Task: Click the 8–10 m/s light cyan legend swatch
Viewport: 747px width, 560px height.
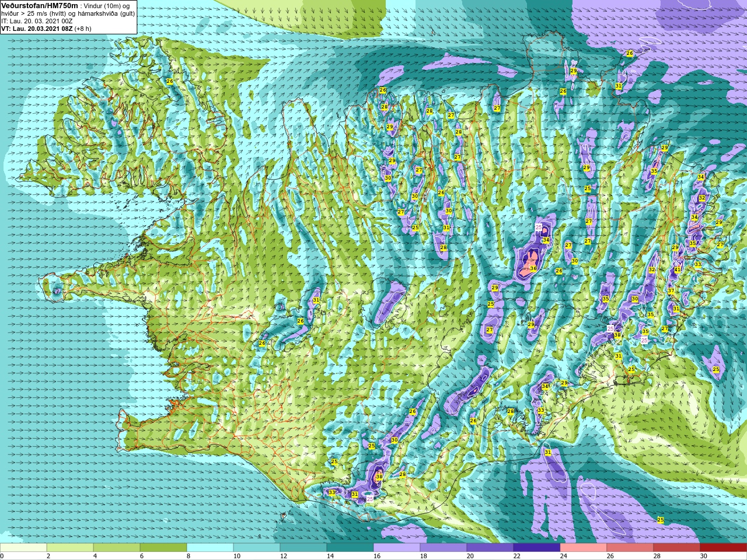Action: [x=210, y=548]
